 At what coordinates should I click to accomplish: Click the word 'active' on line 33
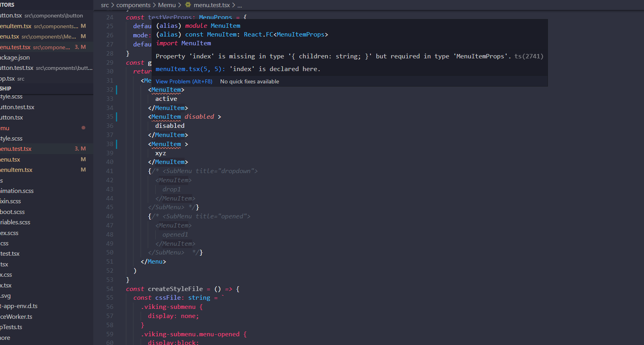coord(166,99)
